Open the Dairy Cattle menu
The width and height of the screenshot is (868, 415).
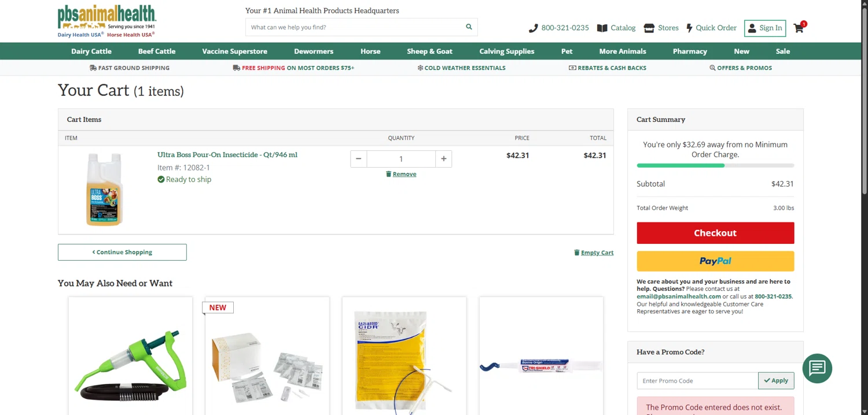[x=91, y=51]
